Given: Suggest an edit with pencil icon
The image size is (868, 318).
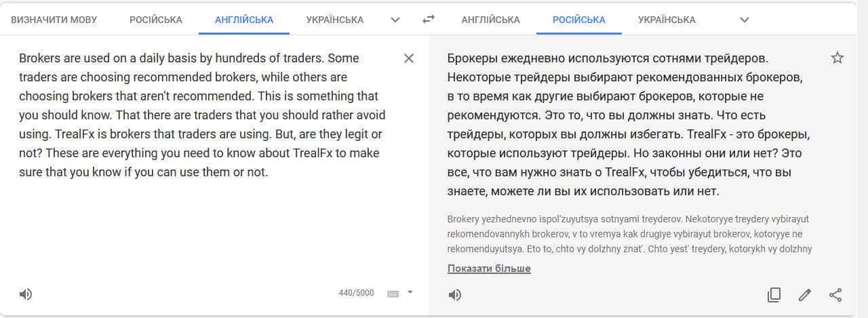Looking at the screenshot, I should (805, 295).
